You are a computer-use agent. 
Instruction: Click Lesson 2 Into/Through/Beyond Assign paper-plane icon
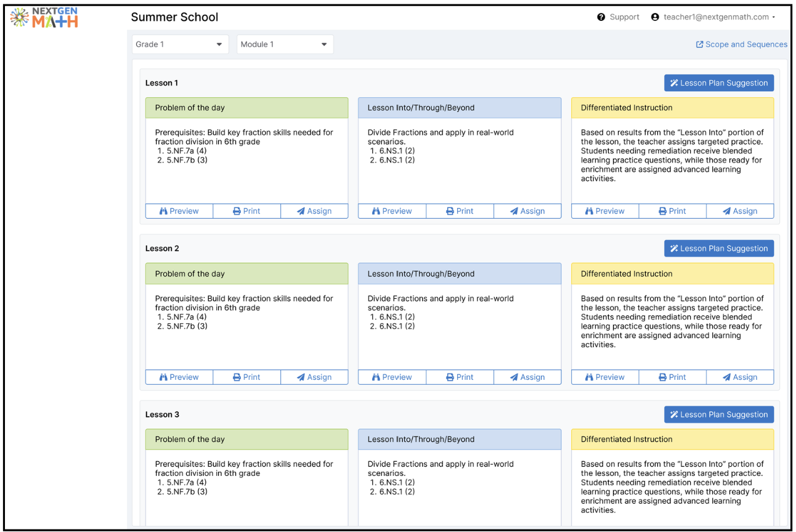point(514,377)
